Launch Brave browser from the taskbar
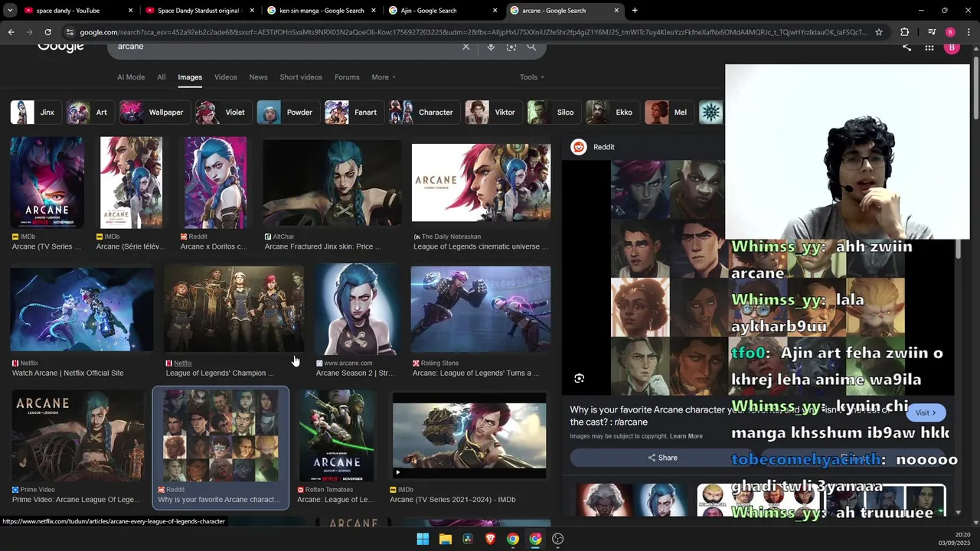Screen dimensions: 980x551 [x=490, y=539]
